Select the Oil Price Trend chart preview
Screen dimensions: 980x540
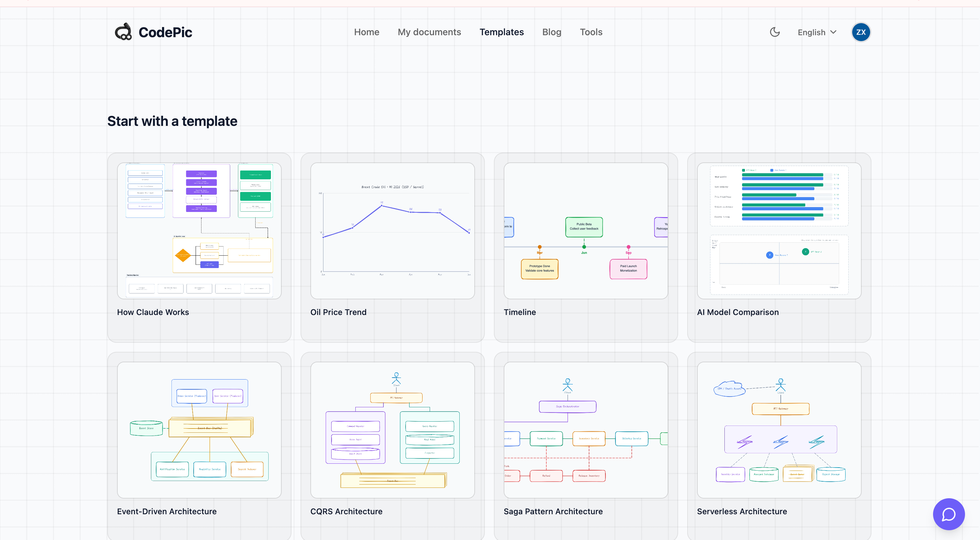click(x=393, y=231)
